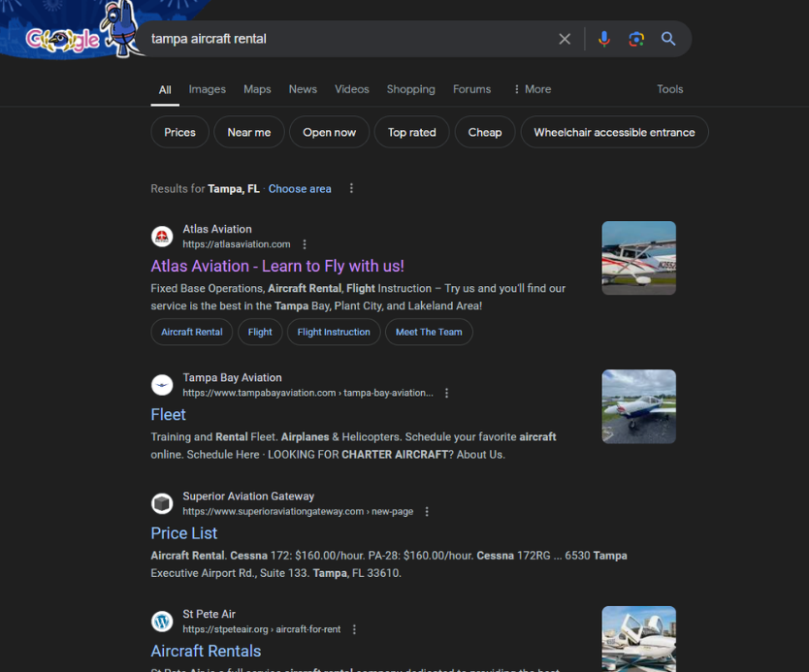Enable Wheelchair accessible entrance filter

tap(614, 132)
